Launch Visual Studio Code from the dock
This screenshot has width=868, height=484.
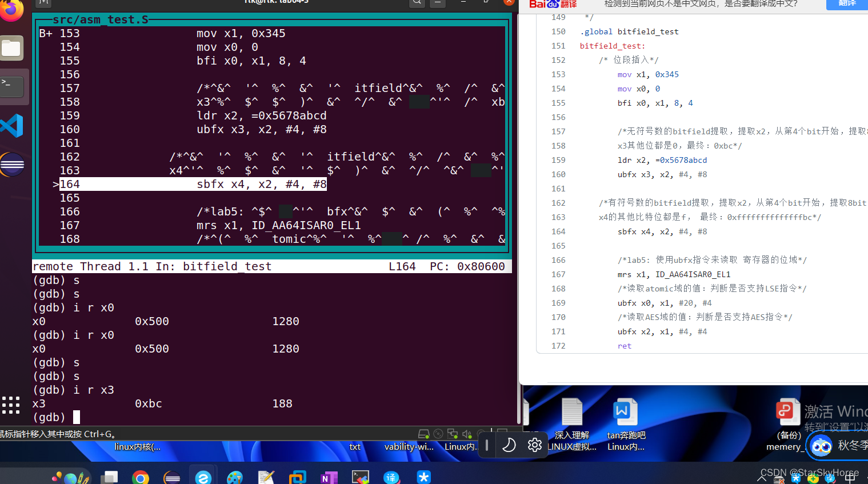(12, 126)
